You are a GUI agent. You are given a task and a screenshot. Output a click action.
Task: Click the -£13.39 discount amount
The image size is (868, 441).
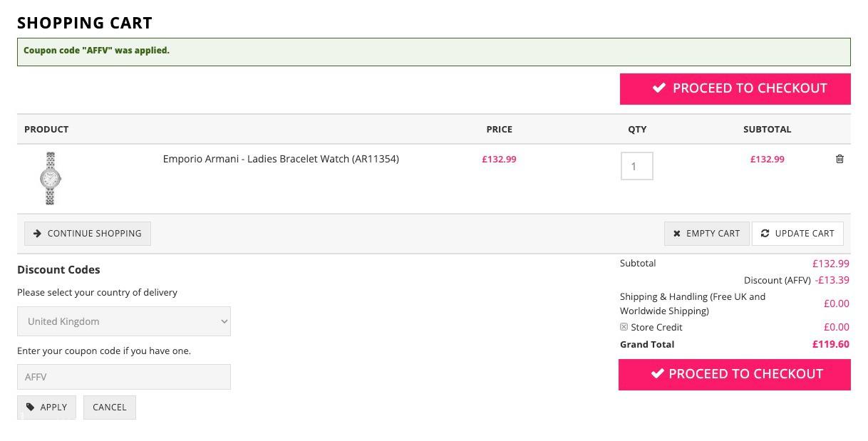coord(832,280)
